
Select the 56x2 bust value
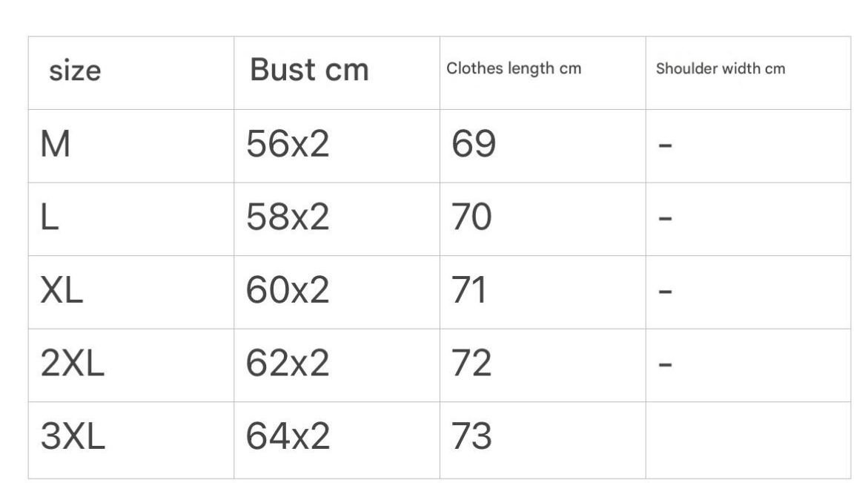click(x=288, y=146)
